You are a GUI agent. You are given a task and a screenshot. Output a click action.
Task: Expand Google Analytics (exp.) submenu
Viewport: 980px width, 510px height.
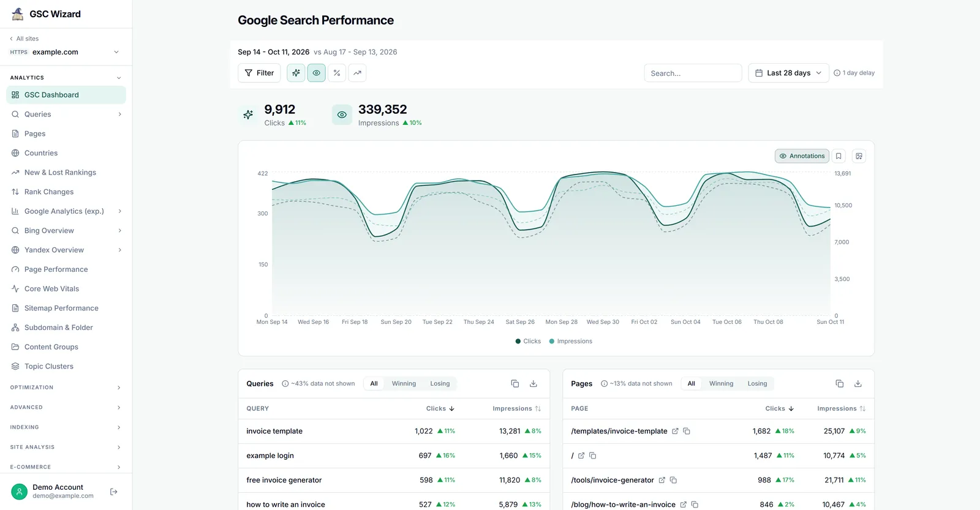(119, 211)
